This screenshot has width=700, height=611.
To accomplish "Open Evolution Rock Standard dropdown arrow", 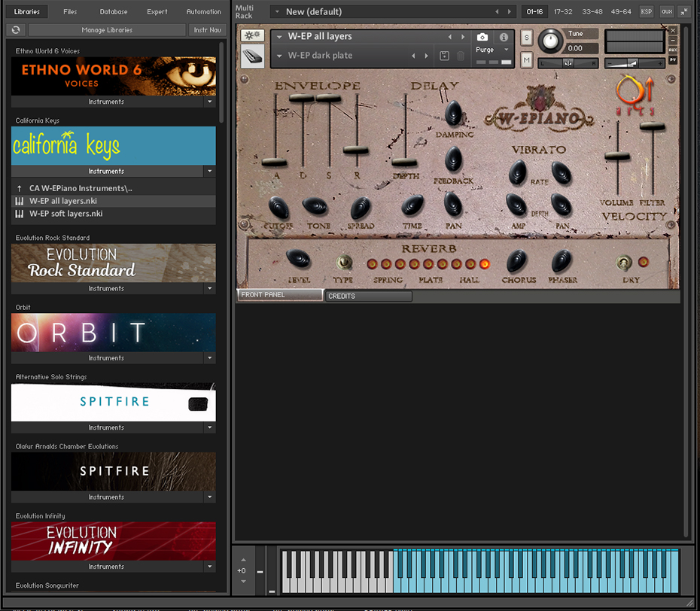I will pyautogui.click(x=210, y=289).
